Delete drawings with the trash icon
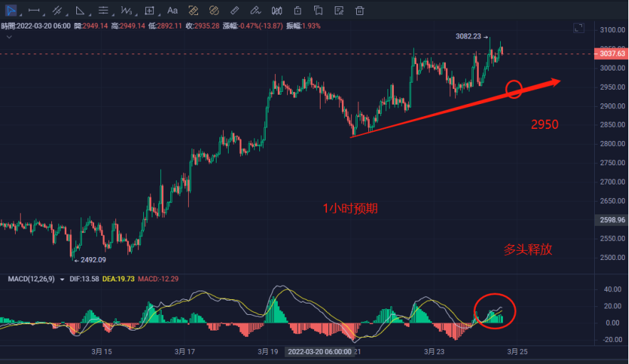This screenshot has height=364, width=629. [x=360, y=11]
